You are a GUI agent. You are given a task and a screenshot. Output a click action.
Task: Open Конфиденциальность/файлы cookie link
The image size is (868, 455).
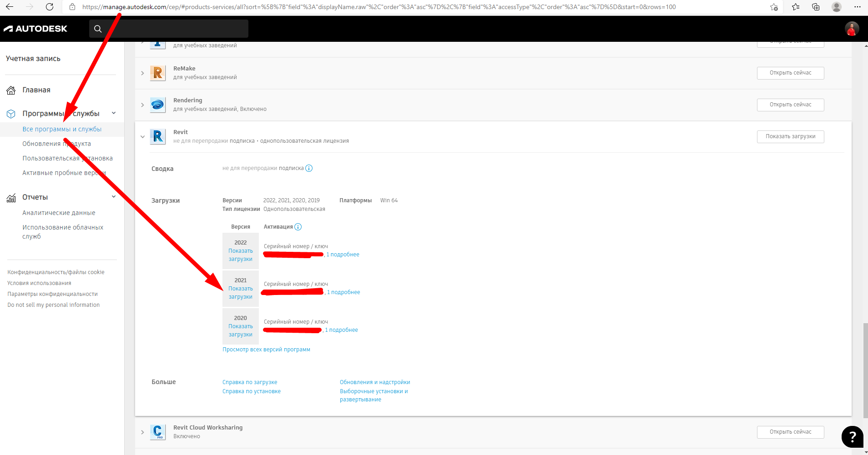[56, 272]
